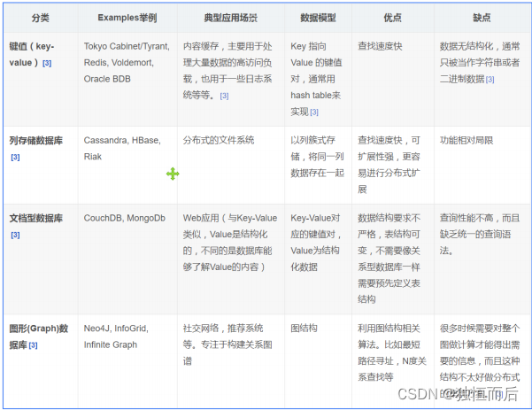This screenshot has height=410, width=532.
Task: Click the '分类' column header
Action: pyautogui.click(x=41, y=18)
